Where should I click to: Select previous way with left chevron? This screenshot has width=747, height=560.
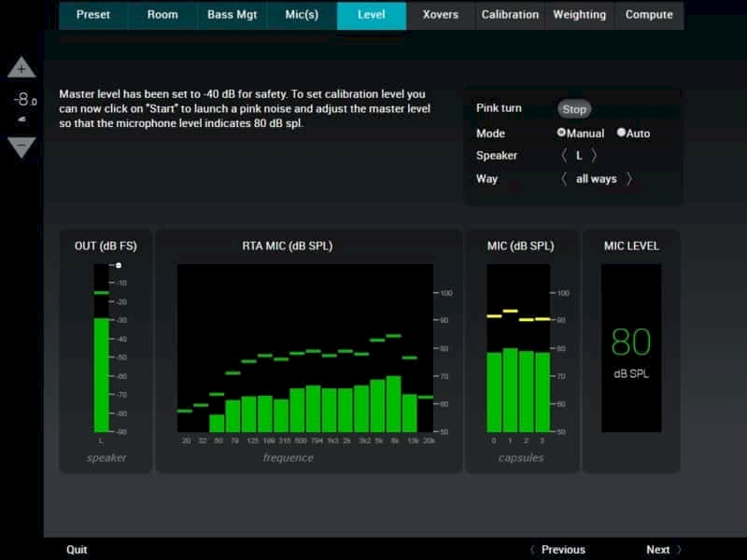[564, 179]
